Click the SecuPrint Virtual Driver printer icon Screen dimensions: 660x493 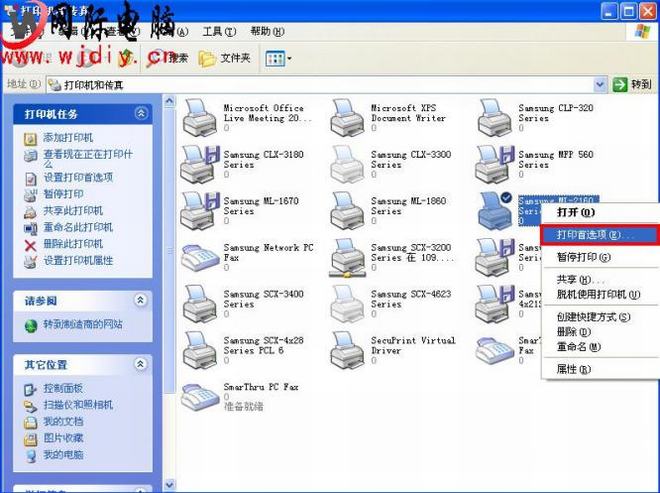pos(347,349)
